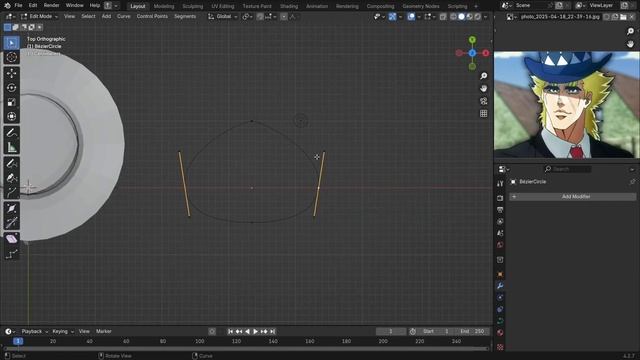The width and height of the screenshot is (640, 360).
Task: Open the Object Data curve properties tab
Action: coord(500,321)
